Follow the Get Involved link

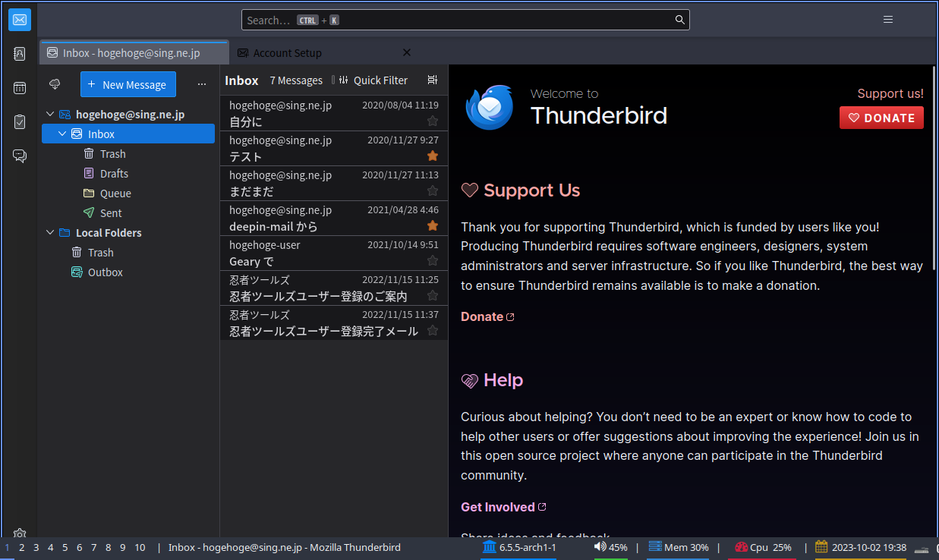503,507
